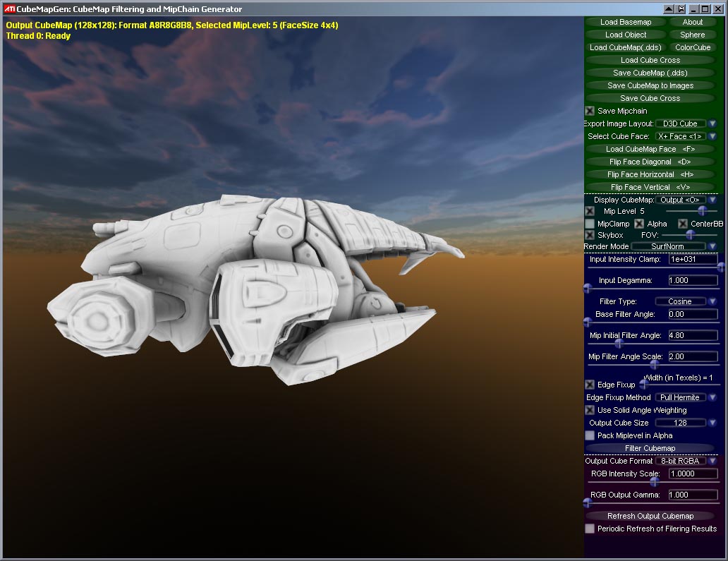
Task: Open the About dialog
Action: [692, 22]
